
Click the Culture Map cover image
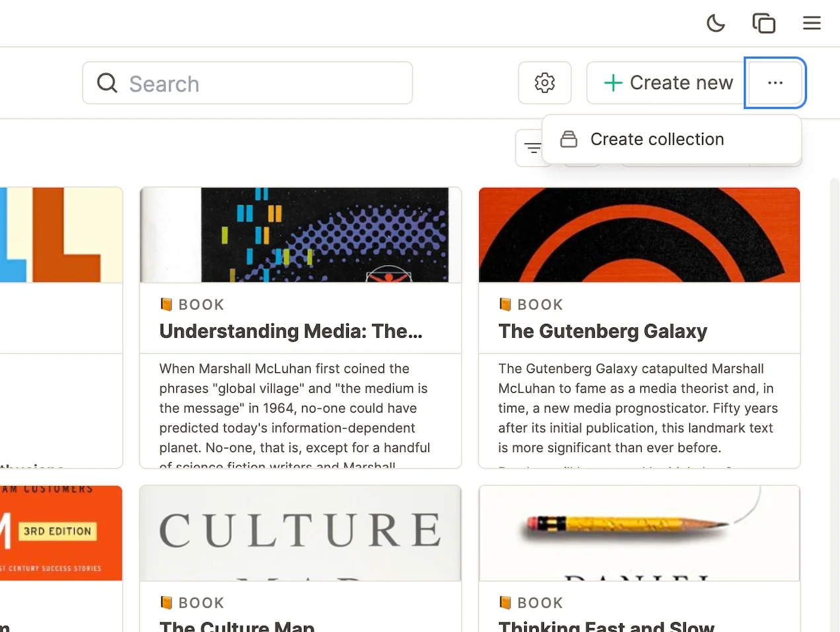[300, 533]
